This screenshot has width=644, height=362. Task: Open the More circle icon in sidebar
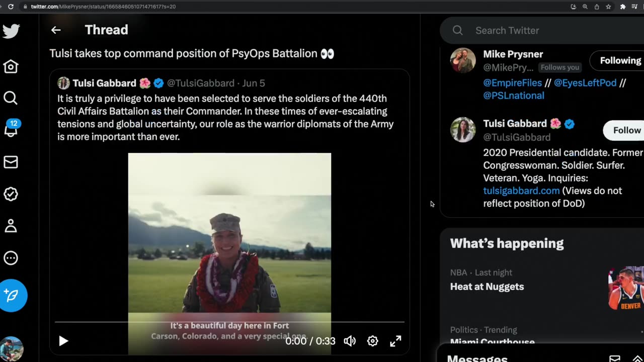11,258
